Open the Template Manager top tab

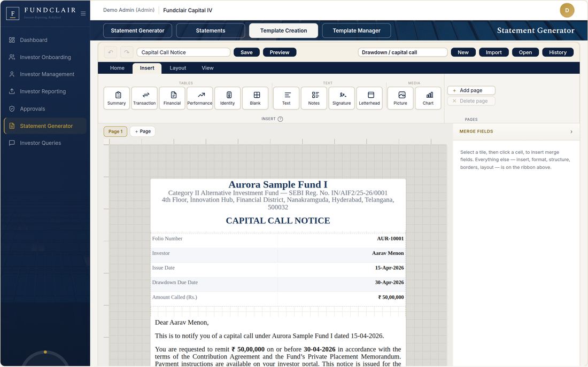(x=356, y=31)
